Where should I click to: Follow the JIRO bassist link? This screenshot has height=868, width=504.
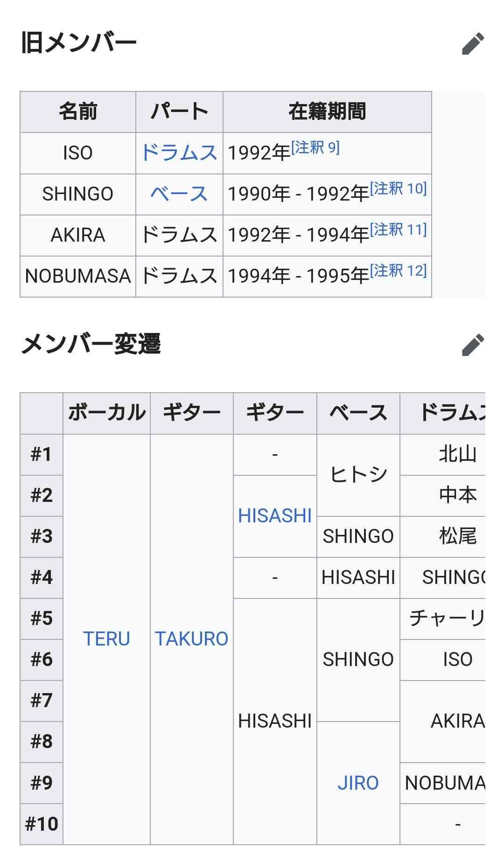(x=358, y=783)
